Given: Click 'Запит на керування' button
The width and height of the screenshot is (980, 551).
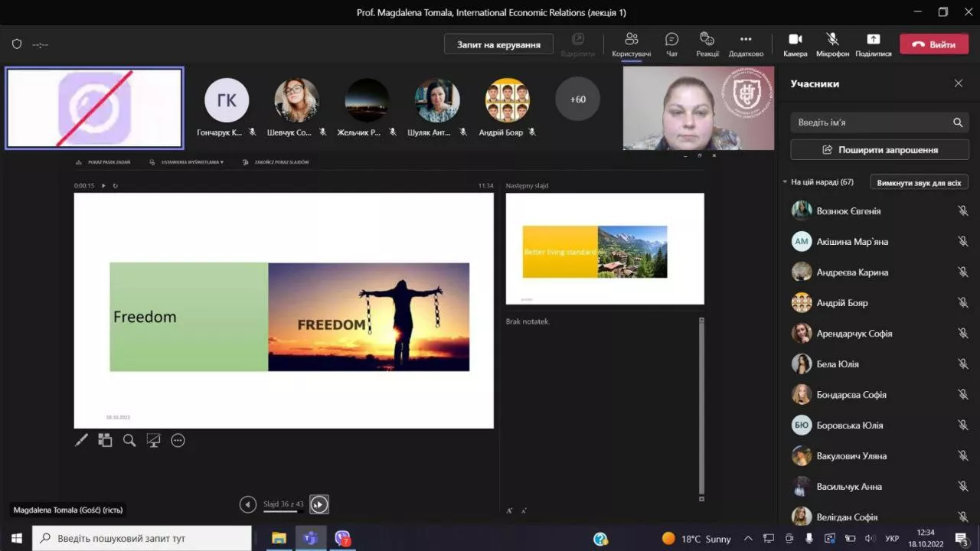Looking at the screenshot, I should [x=498, y=44].
